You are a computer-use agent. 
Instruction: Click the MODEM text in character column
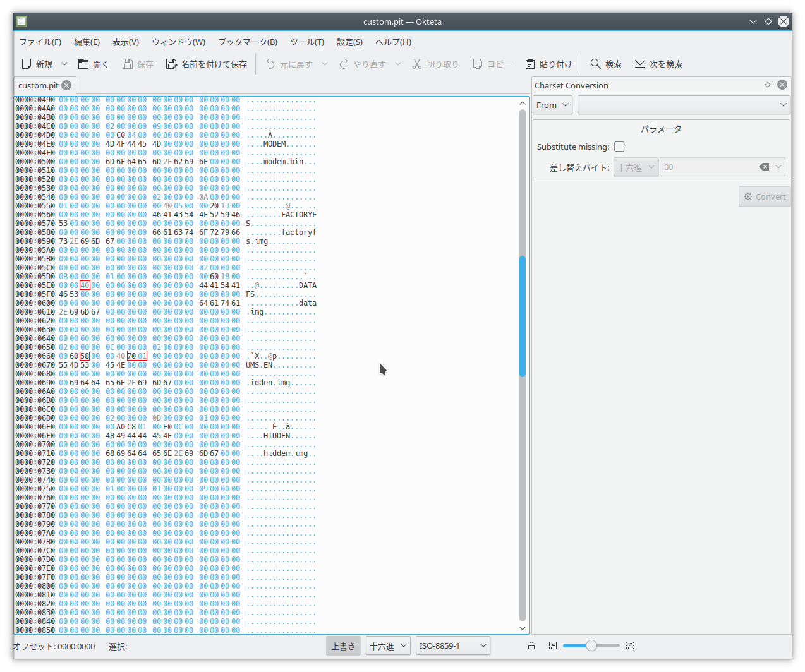pyautogui.click(x=275, y=144)
